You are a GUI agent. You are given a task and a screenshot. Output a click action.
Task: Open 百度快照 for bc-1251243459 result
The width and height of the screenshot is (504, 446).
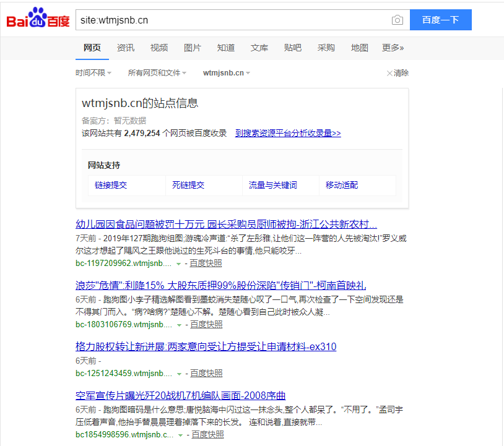point(206,374)
